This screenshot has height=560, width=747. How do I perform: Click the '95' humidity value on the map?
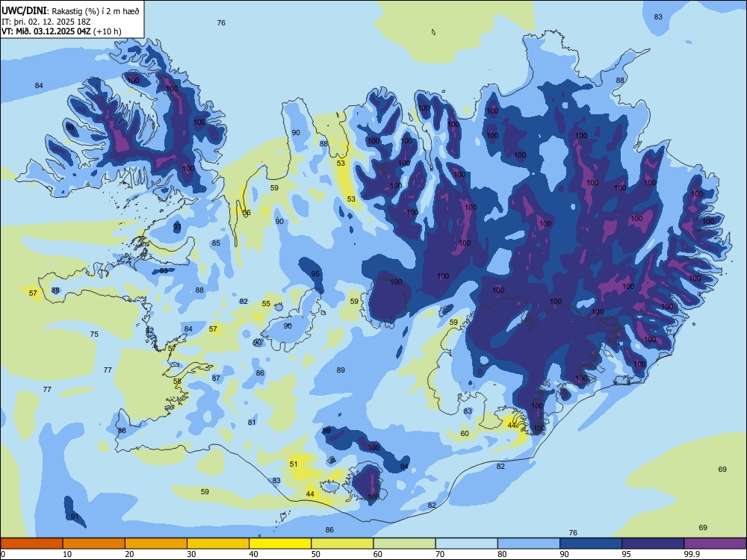[x=315, y=274]
